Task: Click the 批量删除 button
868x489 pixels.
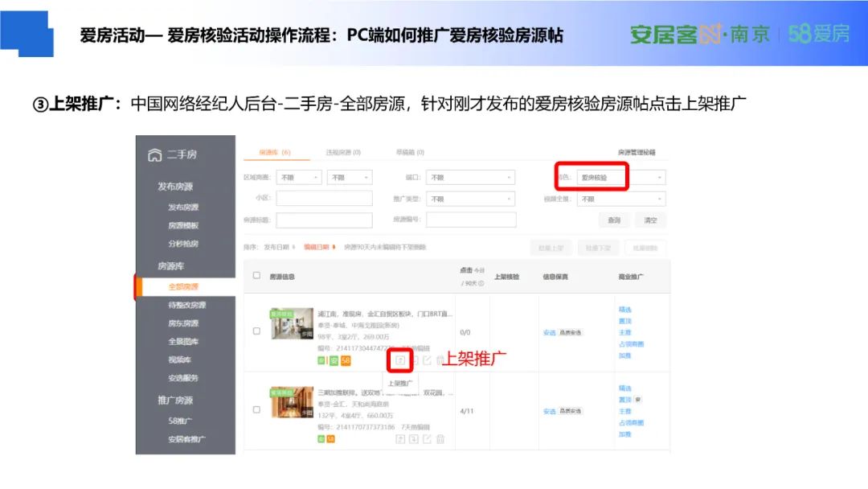Action: (x=645, y=248)
